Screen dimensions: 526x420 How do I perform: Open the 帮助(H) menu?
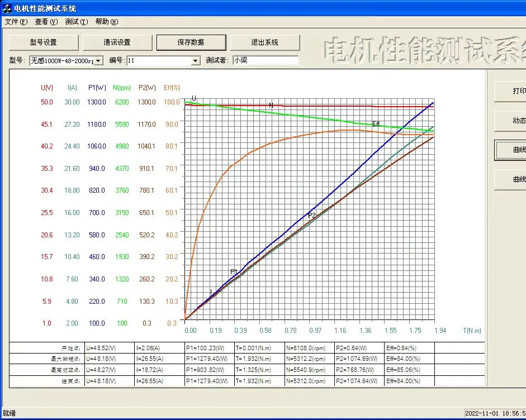107,22
